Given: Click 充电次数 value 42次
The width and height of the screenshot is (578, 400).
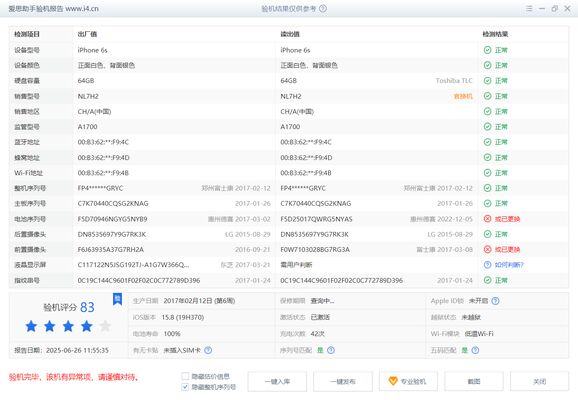Looking at the screenshot, I should coord(318,334).
